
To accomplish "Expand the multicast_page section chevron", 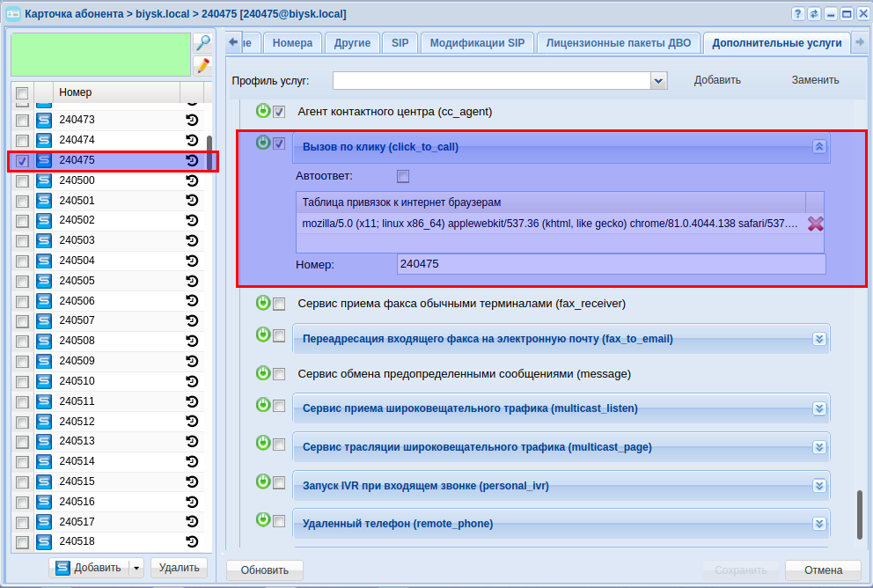I will (x=819, y=447).
